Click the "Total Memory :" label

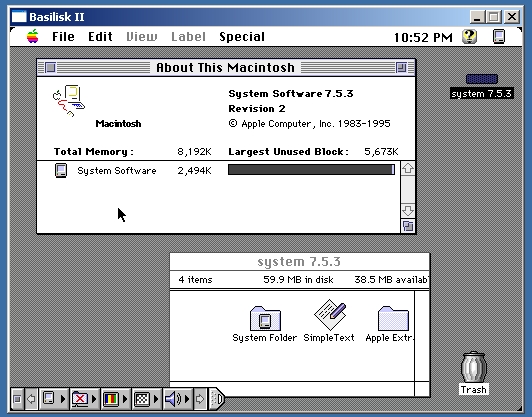(x=94, y=152)
